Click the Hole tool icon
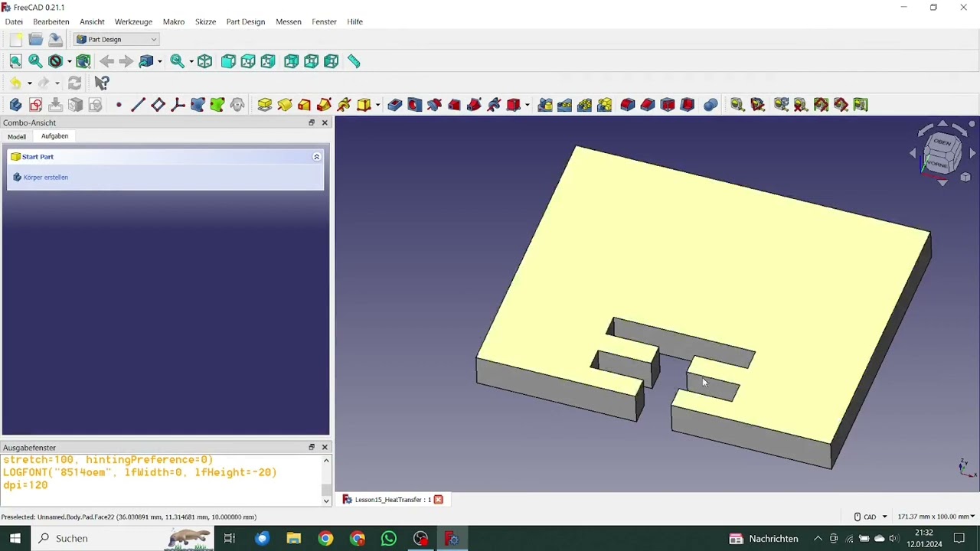The height and width of the screenshot is (551, 980). click(415, 105)
